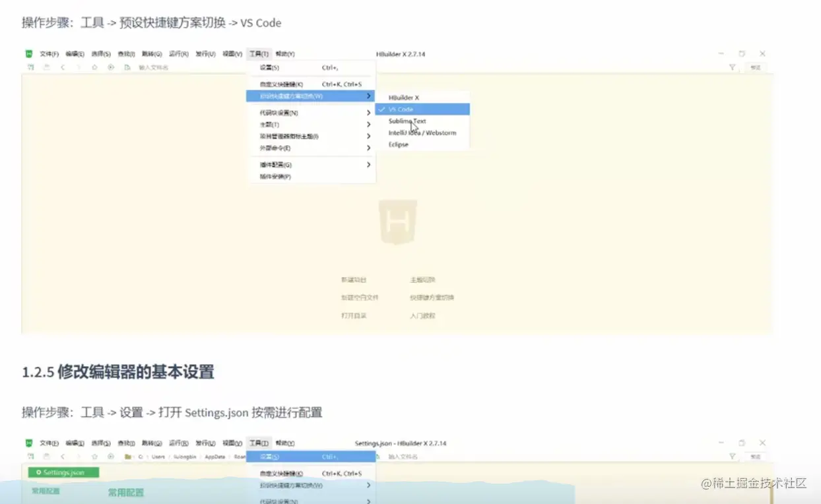Open the 编辑(E) menu in the HBuilder X 2.7.14 window

point(75,54)
